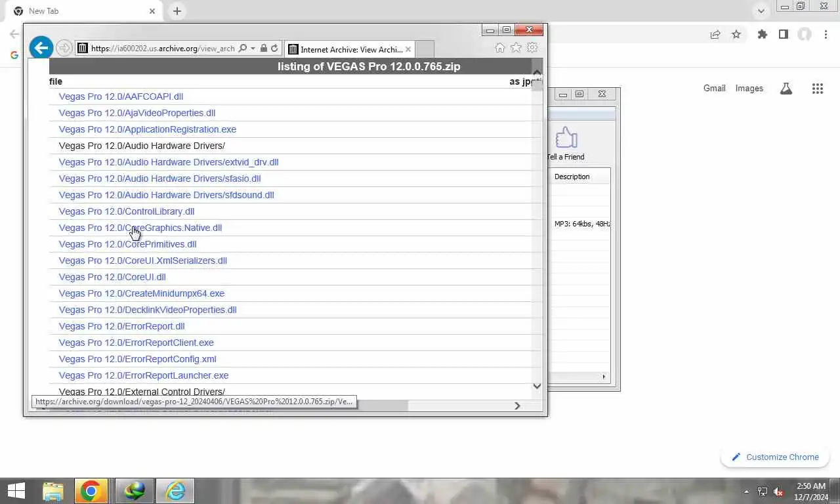
Task: Open CorePrimitives.dll link
Action: (x=128, y=244)
